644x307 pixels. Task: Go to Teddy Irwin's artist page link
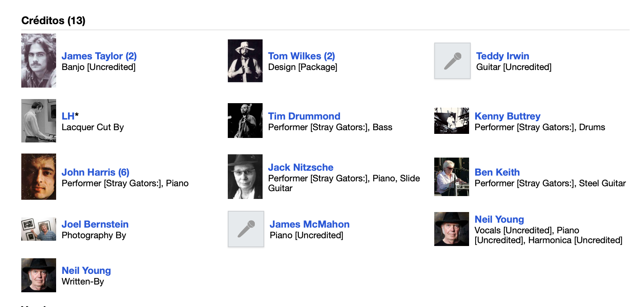click(x=502, y=56)
